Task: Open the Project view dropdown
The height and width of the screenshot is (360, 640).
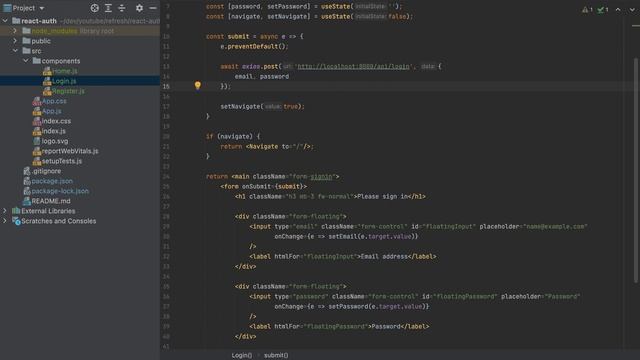Action: coord(42,8)
